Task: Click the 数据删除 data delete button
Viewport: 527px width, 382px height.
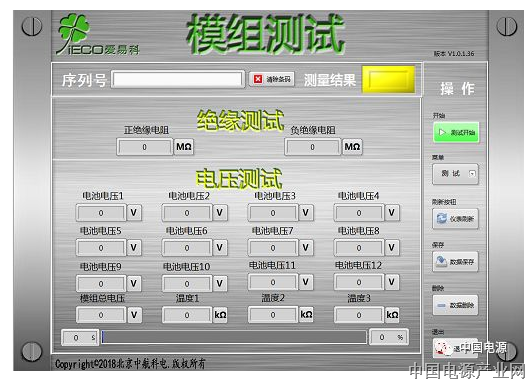Action: [455, 305]
